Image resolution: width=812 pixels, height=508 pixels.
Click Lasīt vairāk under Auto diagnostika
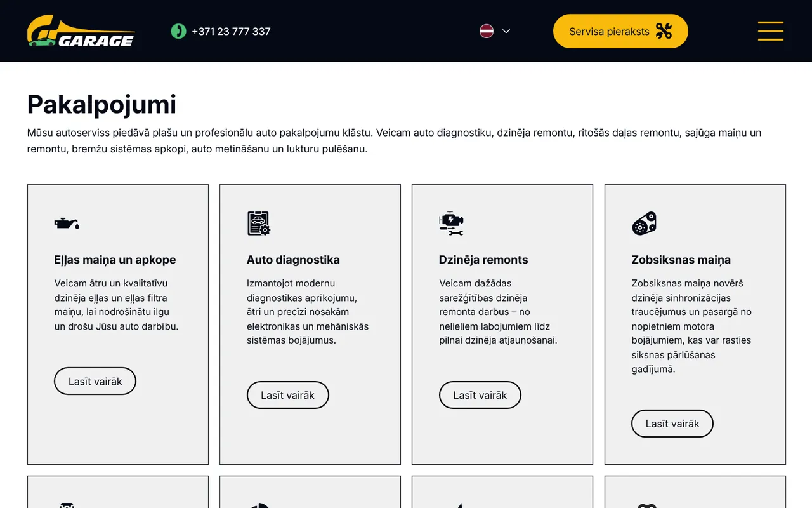pos(288,395)
